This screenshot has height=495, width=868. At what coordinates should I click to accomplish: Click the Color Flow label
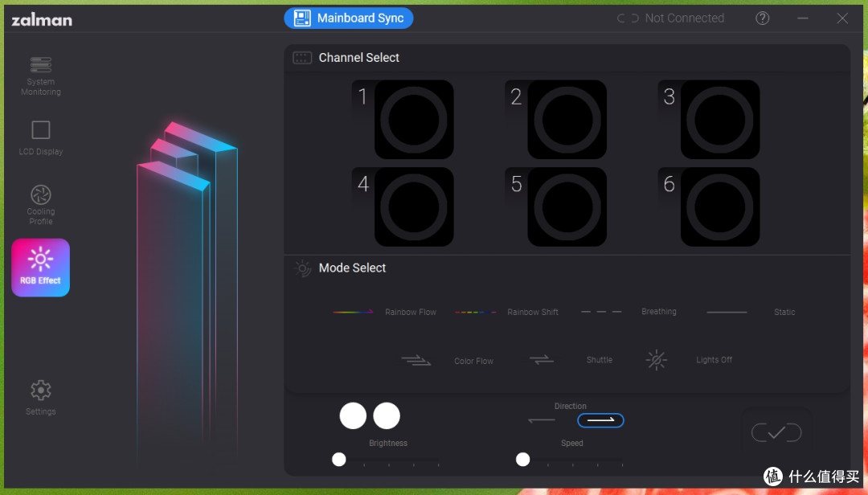(474, 361)
